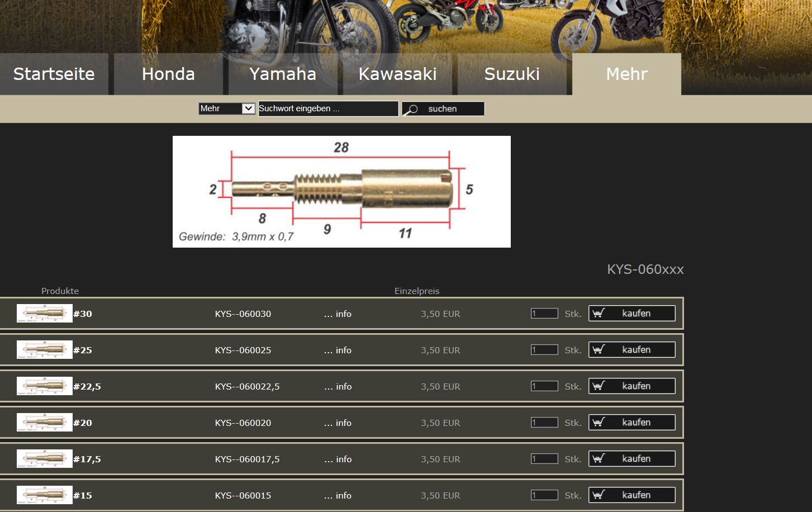Viewport: 812px width, 512px height.
Task: Select the Suzuki navigation tab
Action: click(512, 74)
